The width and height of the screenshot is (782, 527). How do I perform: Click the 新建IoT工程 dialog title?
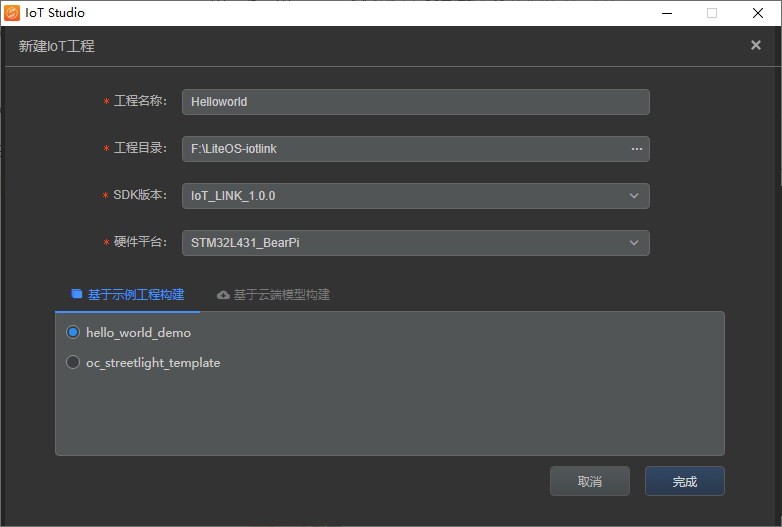pyautogui.click(x=56, y=46)
